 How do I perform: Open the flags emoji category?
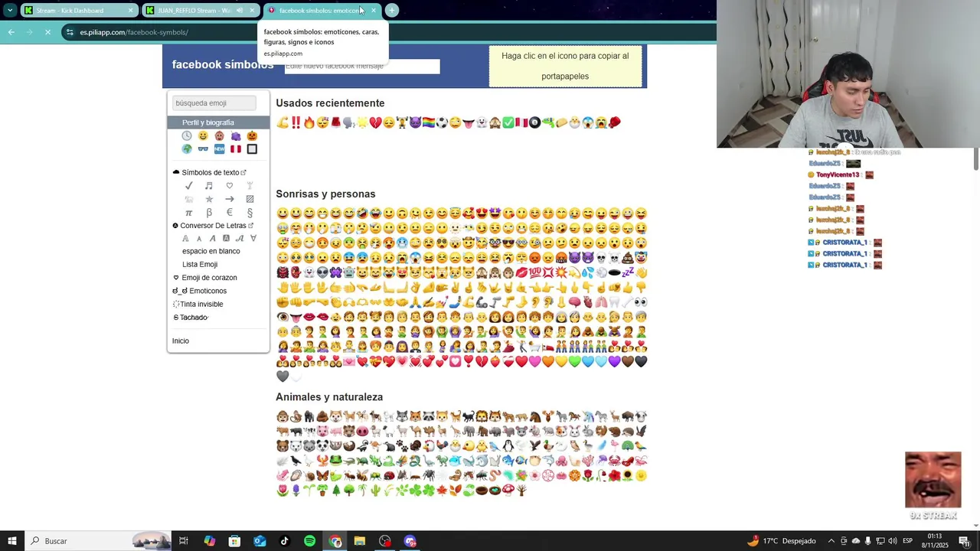(x=236, y=149)
